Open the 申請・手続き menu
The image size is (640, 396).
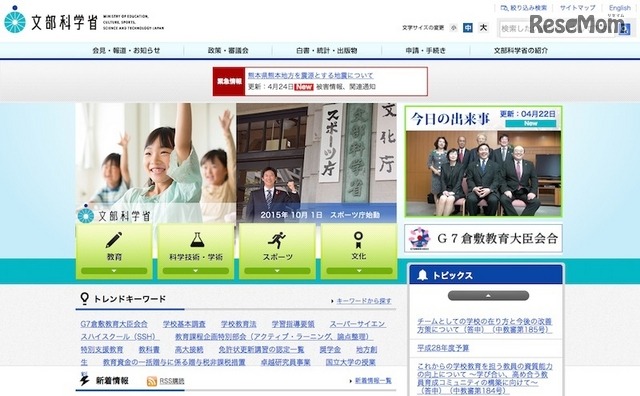click(426, 51)
